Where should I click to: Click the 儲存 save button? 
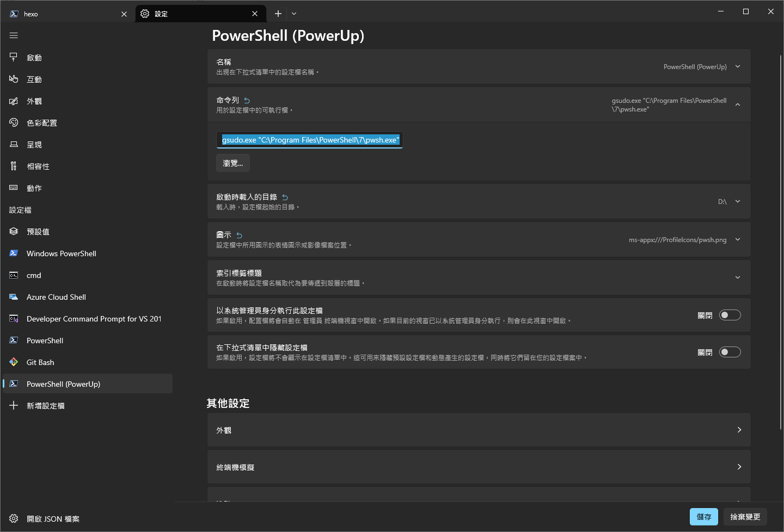pyautogui.click(x=704, y=517)
